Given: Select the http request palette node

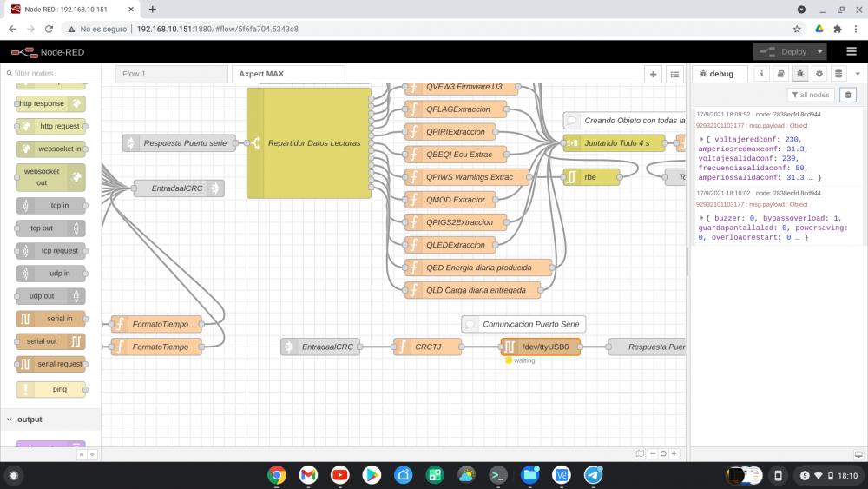Looking at the screenshot, I should pyautogui.click(x=51, y=126).
